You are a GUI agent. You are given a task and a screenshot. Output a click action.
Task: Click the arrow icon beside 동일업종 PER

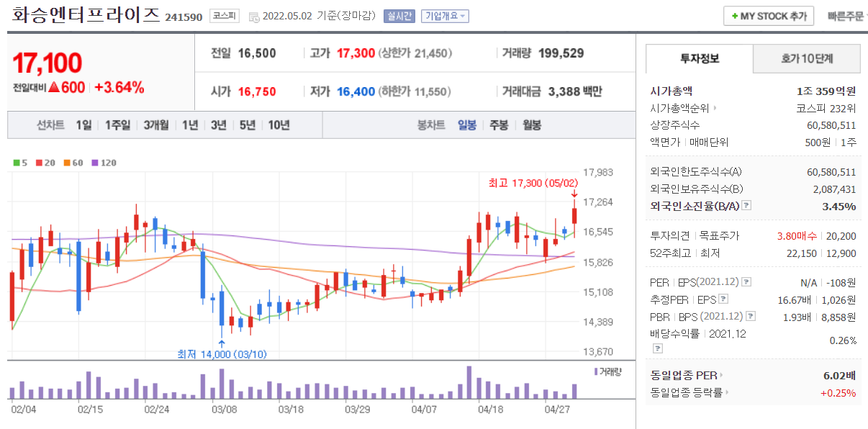pyautogui.click(x=721, y=375)
